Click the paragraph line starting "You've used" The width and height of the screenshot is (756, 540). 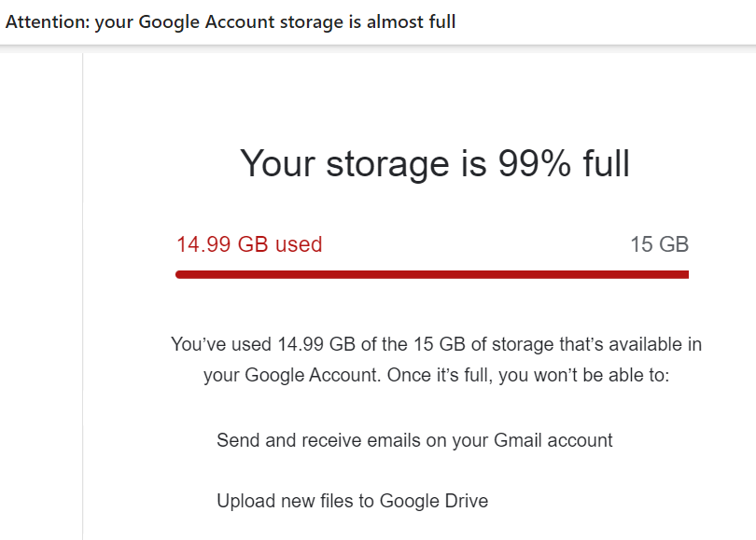(x=436, y=344)
